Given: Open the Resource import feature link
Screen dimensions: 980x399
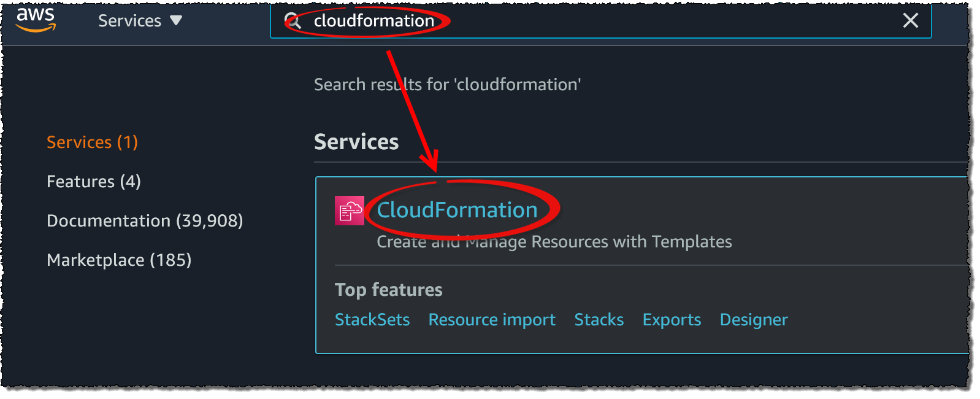Looking at the screenshot, I should pyautogui.click(x=492, y=320).
